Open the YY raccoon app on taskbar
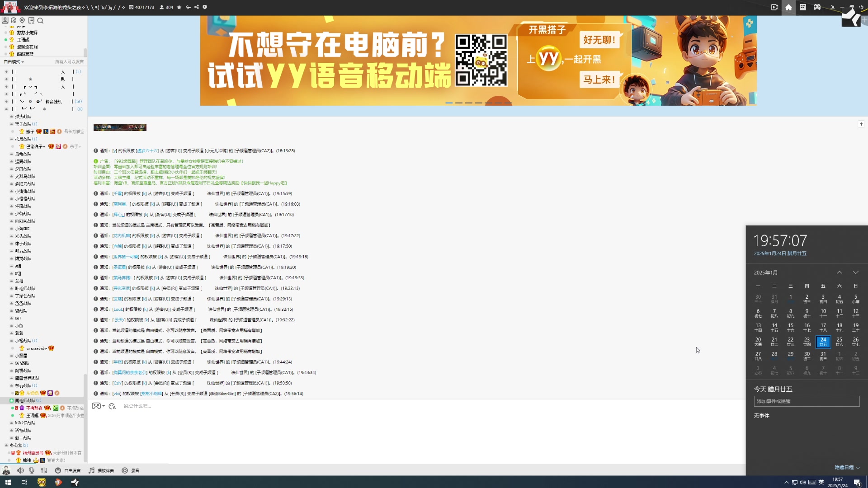This screenshot has height=488, width=868. [x=42, y=482]
